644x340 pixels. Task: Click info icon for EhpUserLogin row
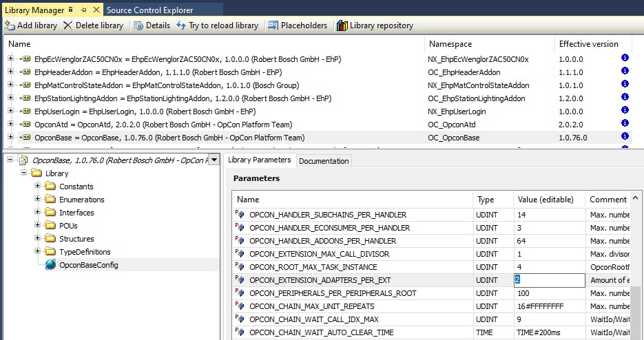(625, 110)
